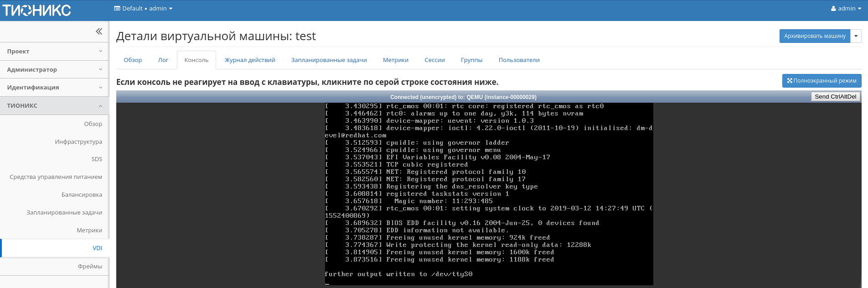Expand the Администратор sidebar section
The width and height of the screenshot is (868, 288).
click(54, 69)
